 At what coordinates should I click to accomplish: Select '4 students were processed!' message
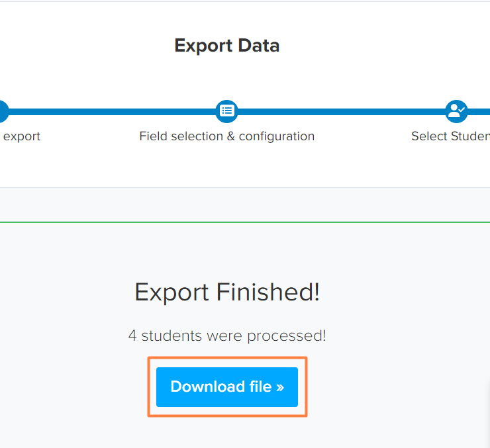point(227,336)
